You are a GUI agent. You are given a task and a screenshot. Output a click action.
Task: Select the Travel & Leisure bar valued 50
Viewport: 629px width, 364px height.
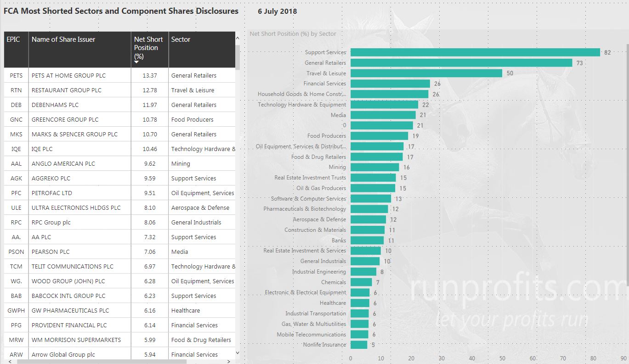pyautogui.click(x=426, y=73)
